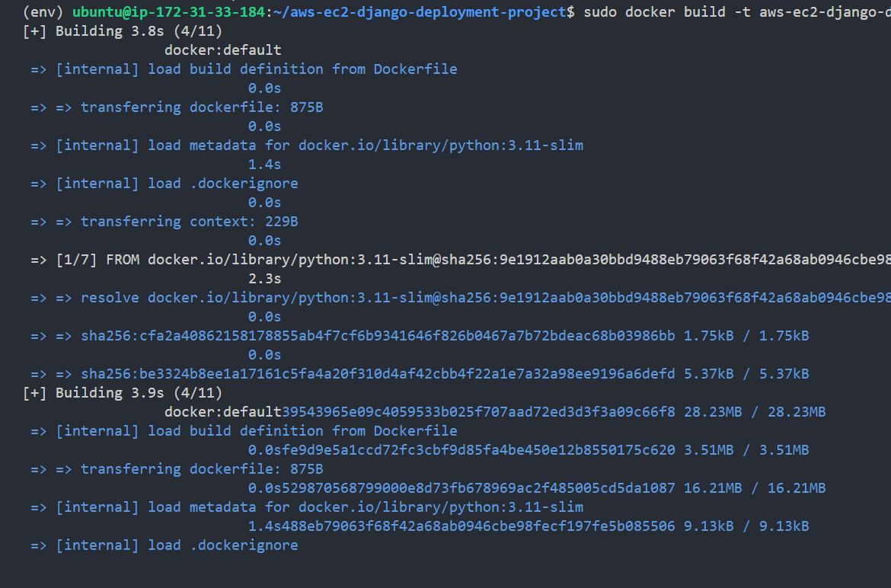891x588 pixels.
Task: Select the sha256:cfa2a408 layer hash
Action: pyautogui.click(x=378, y=336)
